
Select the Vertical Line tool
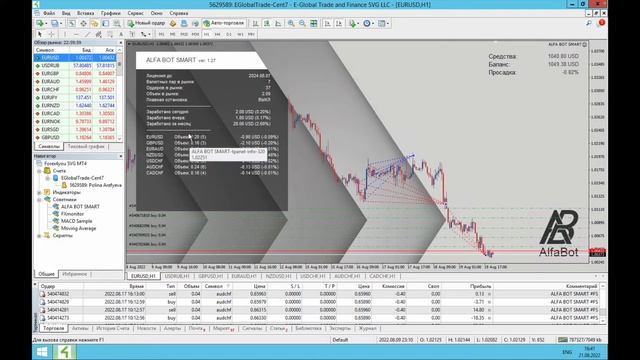pyautogui.click(x=64, y=34)
